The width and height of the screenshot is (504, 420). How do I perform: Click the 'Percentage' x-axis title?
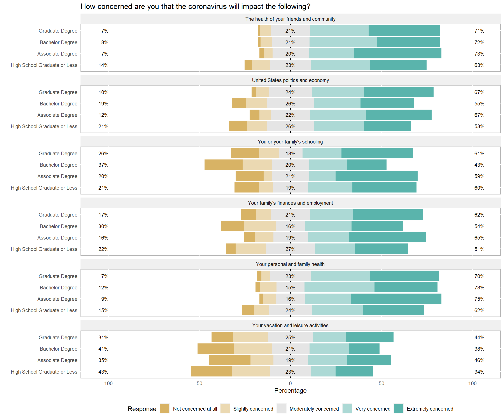tap(290, 390)
